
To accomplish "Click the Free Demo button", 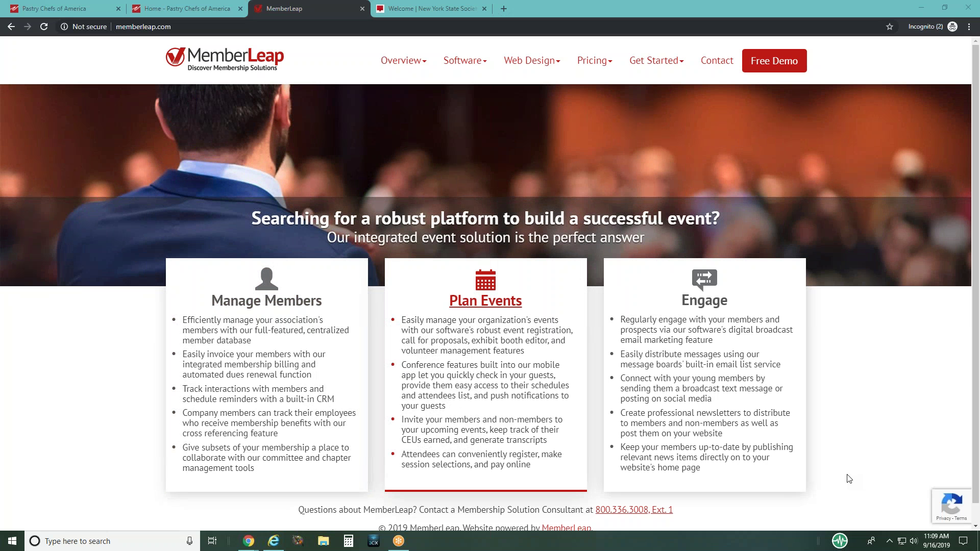I will pyautogui.click(x=774, y=61).
